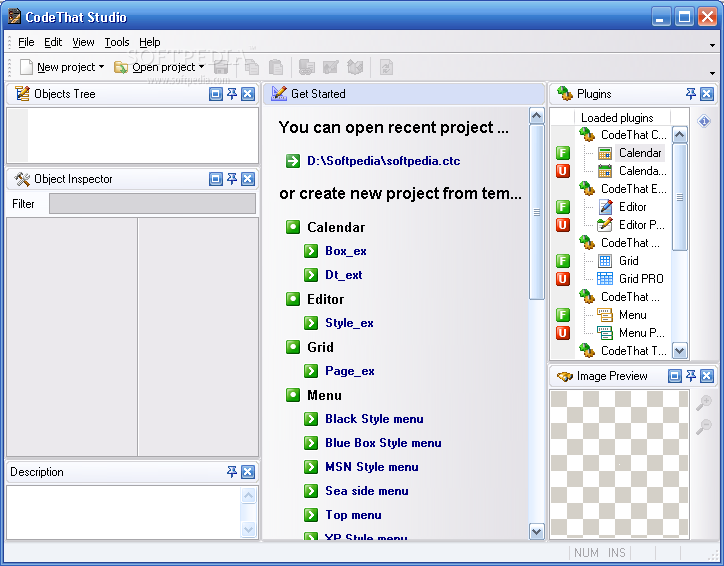
Task: Click Description panel scroll down arrow
Action: coord(248,529)
